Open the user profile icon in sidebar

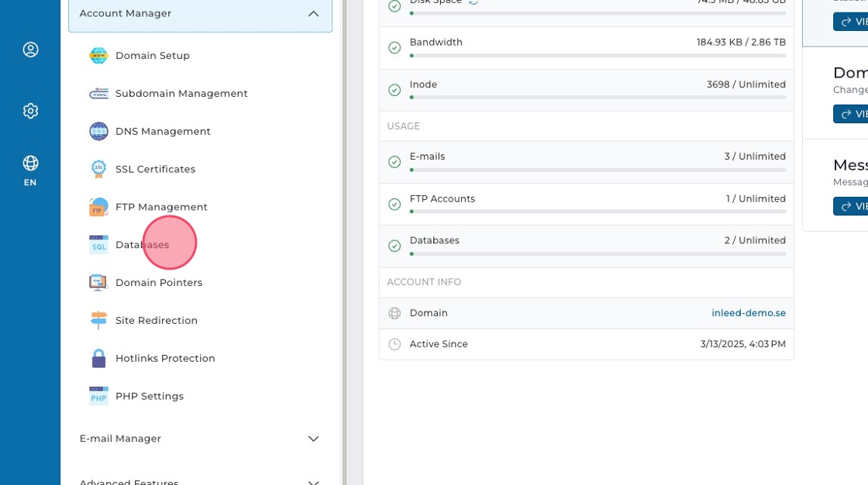coord(30,50)
